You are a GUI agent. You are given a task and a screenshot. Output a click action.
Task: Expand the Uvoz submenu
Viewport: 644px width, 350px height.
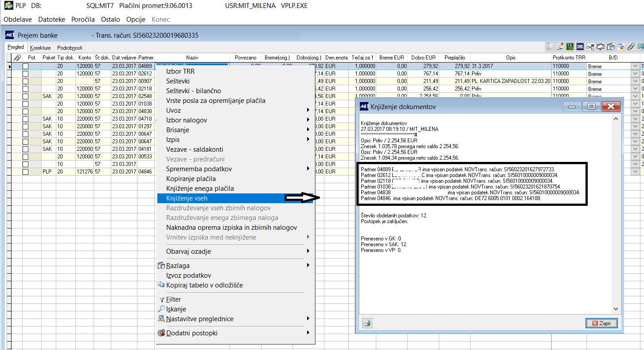point(236,110)
